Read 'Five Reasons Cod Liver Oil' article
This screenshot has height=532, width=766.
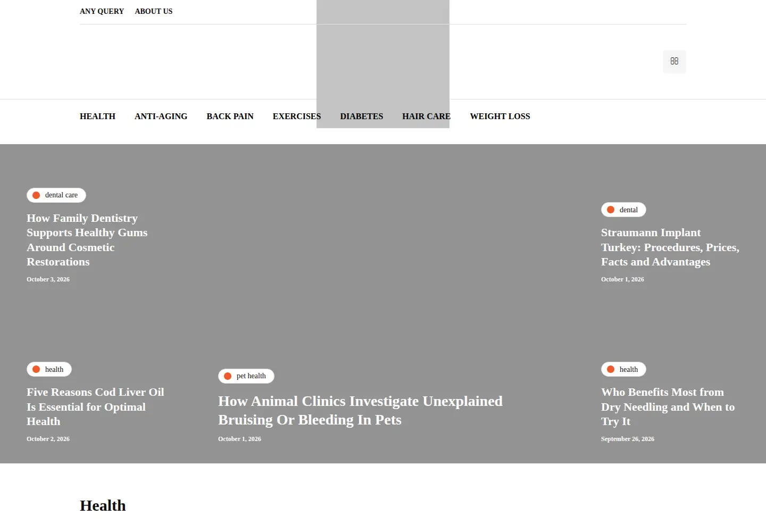coord(95,407)
